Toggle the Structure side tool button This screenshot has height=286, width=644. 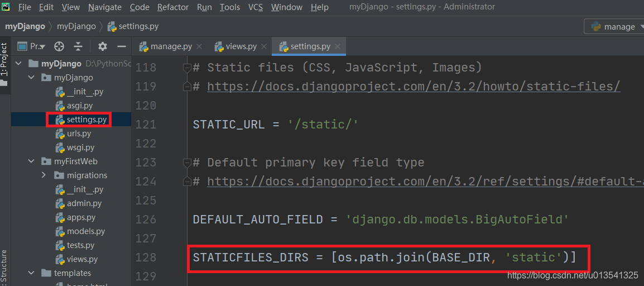[x=3, y=267]
